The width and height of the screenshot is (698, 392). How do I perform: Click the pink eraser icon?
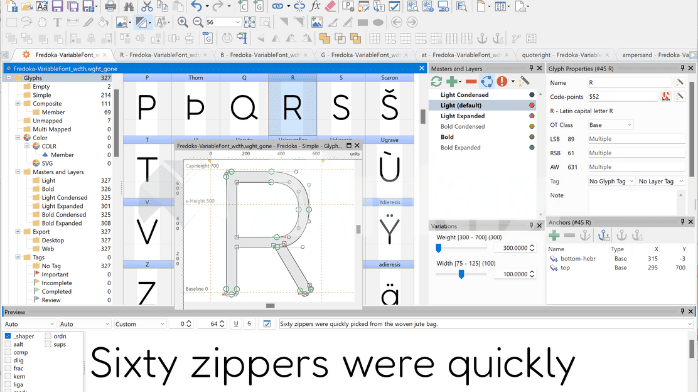[x=330, y=6]
